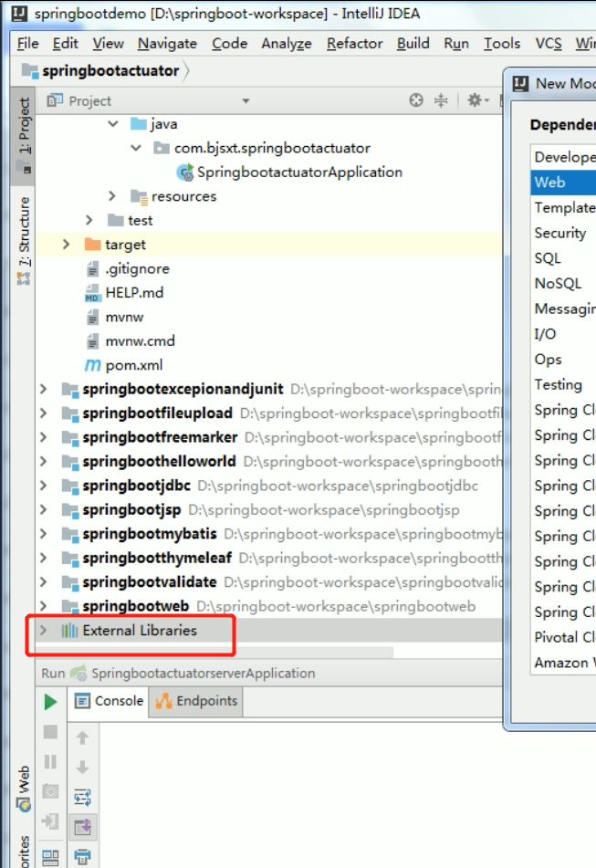Collapse the java folder
The width and height of the screenshot is (596, 868).
click(x=113, y=124)
